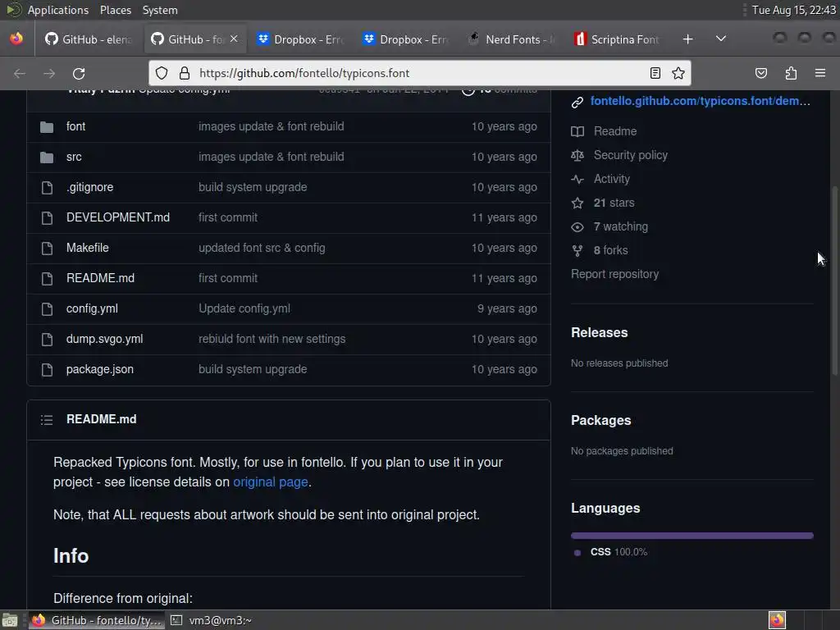
Task: Open the Extensions puzzle icon
Action: coord(791,73)
